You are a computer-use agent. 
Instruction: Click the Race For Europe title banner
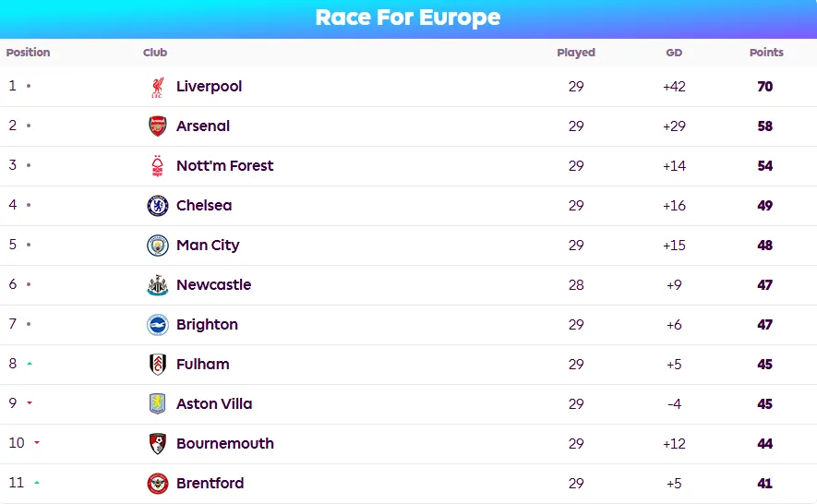408,18
